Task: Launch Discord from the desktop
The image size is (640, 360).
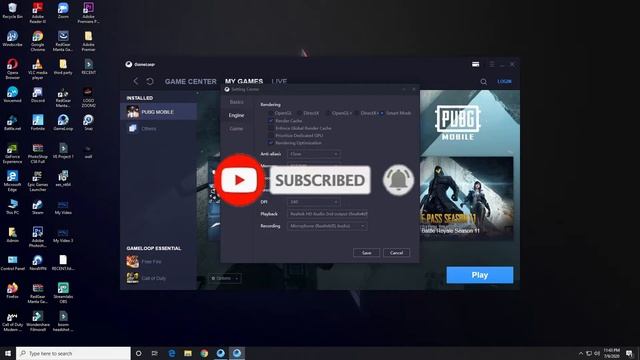Action: pyautogui.click(x=38, y=95)
